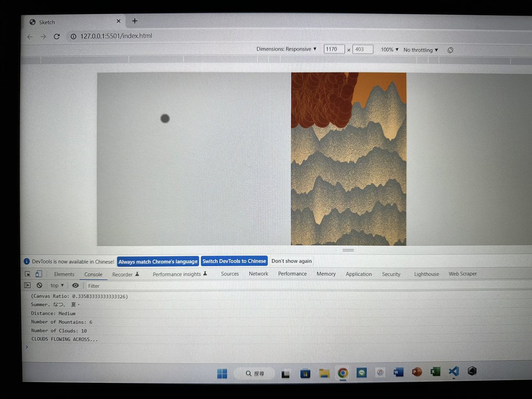
Task: Switch to the Sources tab
Action: [x=230, y=274]
